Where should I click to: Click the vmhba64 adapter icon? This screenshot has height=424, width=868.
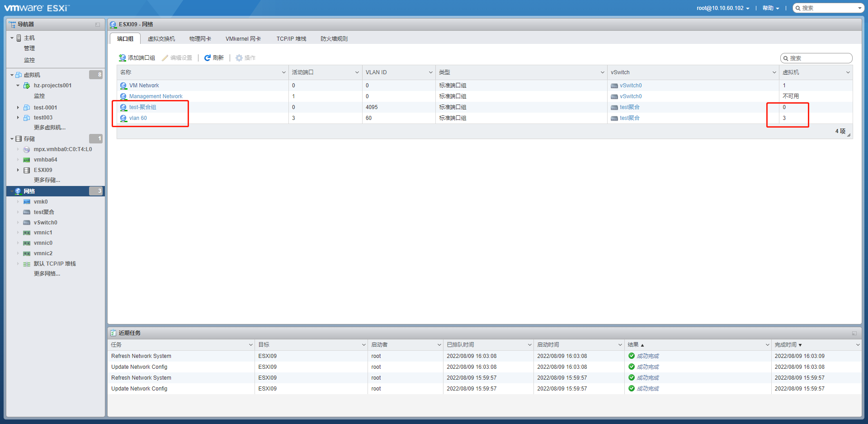[27, 160]
